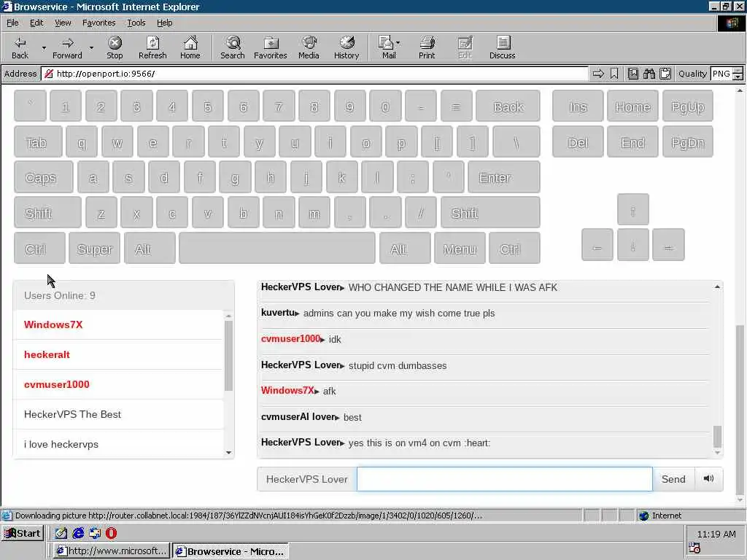Launch Internet Explorer from quick launch
Image resolution: width=747 pixels, height=560 pixels.
click(x=78, y=533)
